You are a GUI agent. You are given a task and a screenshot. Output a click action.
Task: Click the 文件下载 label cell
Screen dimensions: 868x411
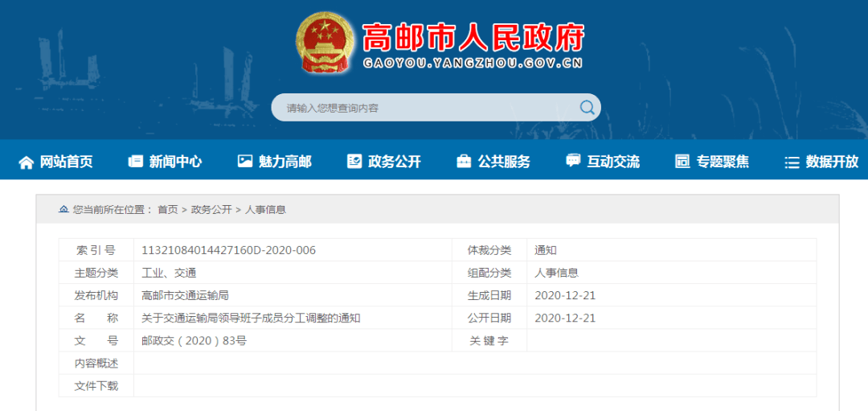pyautogui.click(x=96, y=387)
